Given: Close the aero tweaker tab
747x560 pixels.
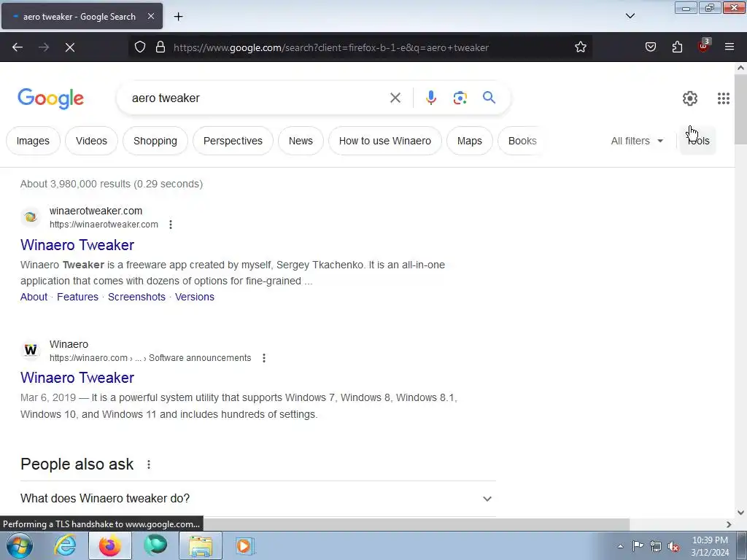Looking at the screenshot, I should pyautogui.click(x=150, y=17).
